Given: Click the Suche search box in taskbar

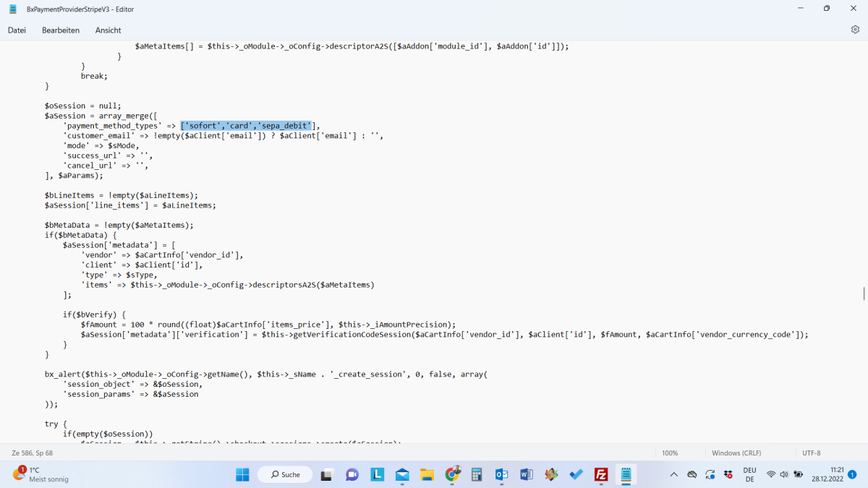Looking at the screenshot, I should 285,474.
